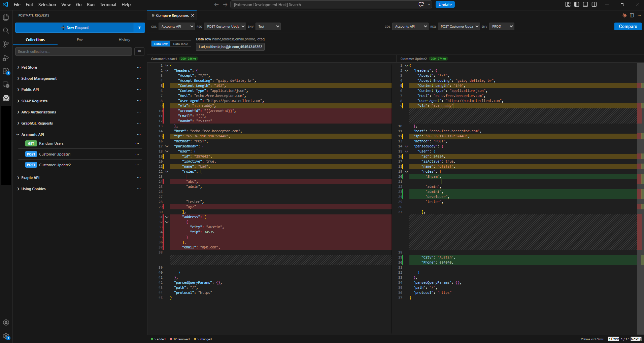Open the Source Control view
Image resolution: width=644 pixels, height=343 pixels.
(x=6, y=44)
